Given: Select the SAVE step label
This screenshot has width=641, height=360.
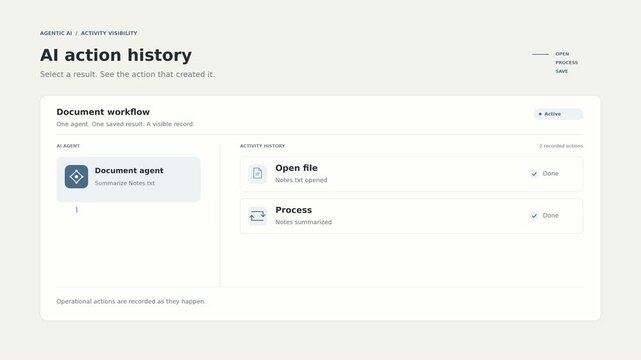Looking at the screenshot, I should tap(561, 71).
